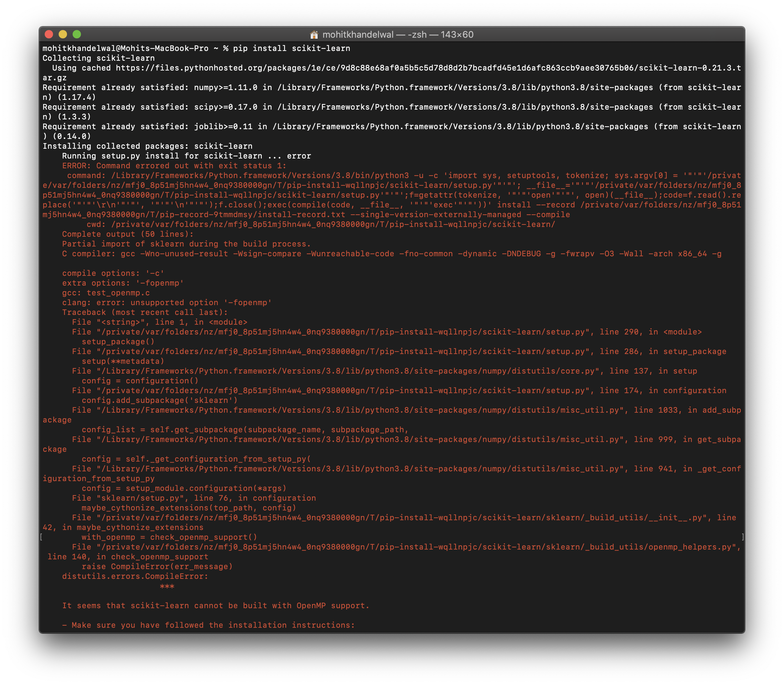The image size is (784, 685).
Task: Click the 'joblib>=0.11' requirement text
Action: (223, 126)
